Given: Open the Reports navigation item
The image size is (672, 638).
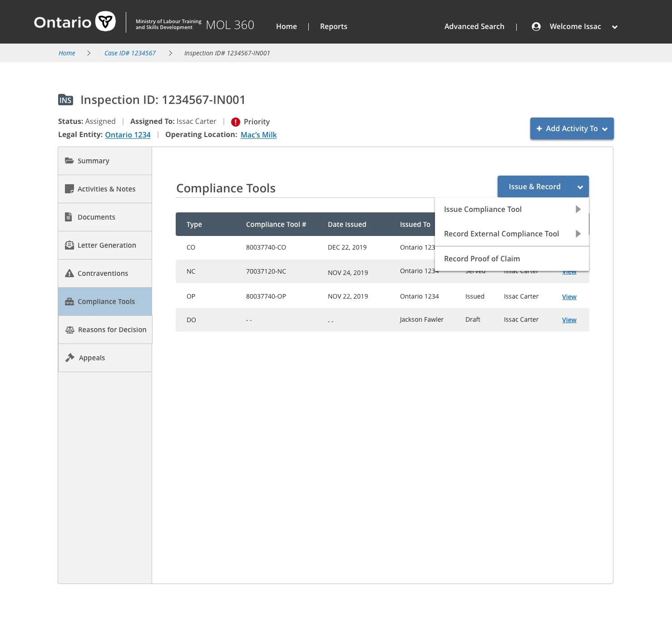Looking at the screenshot, I should click(x=334, y=26).
